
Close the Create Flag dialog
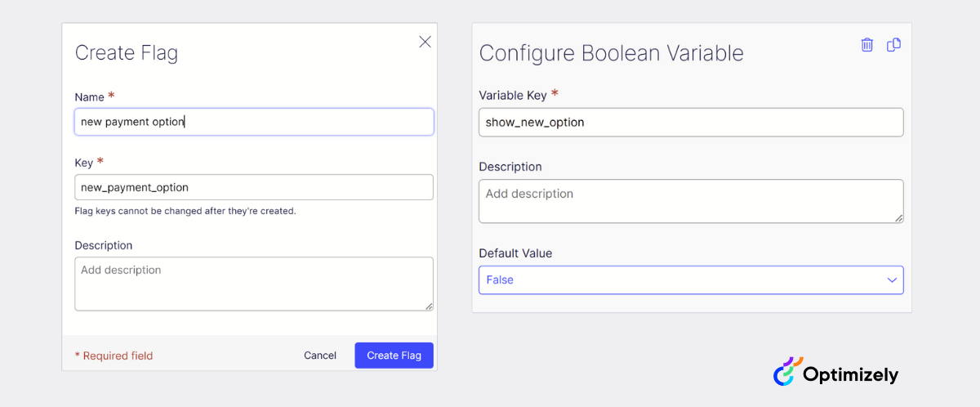click(x=425, y=42)
